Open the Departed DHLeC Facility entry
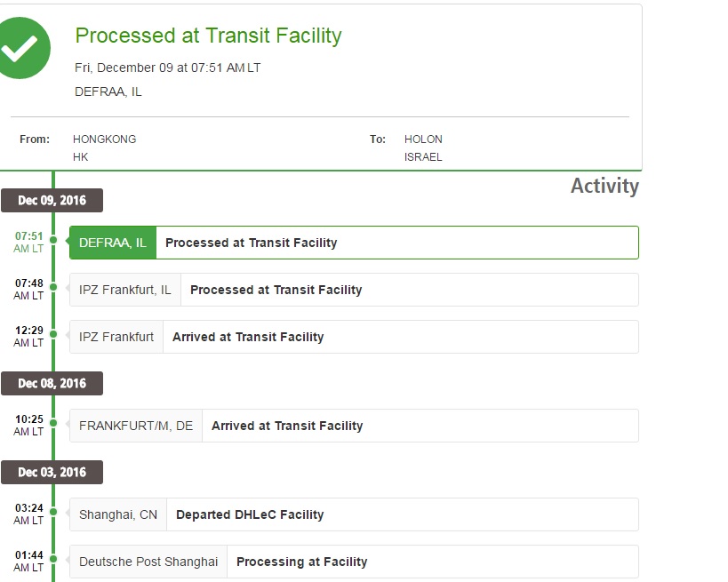728x582 pixels. (250, 514)
